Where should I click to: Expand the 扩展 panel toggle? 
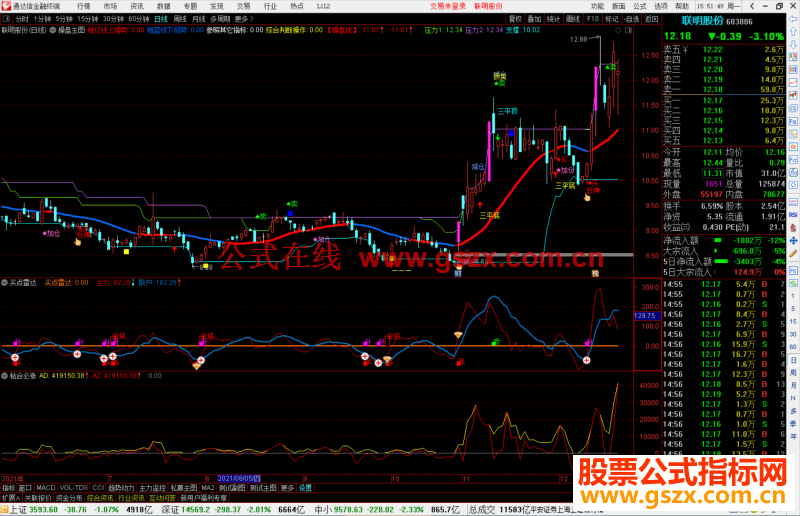point(11,498)
